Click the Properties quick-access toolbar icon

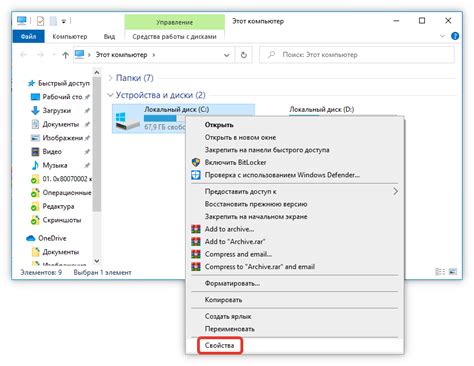coord(40,21)
